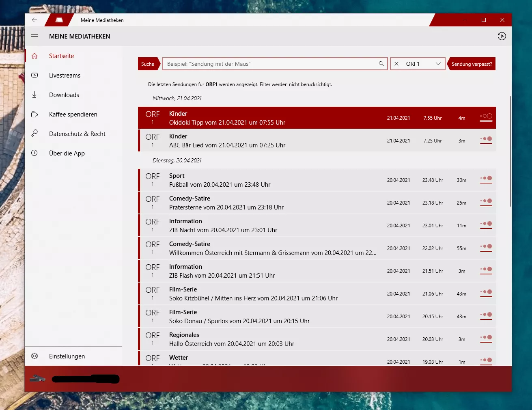Viewport: 532px width, 410px height.
Task: Open options dots for ZIB Nacht row
Action: [486, 225]
